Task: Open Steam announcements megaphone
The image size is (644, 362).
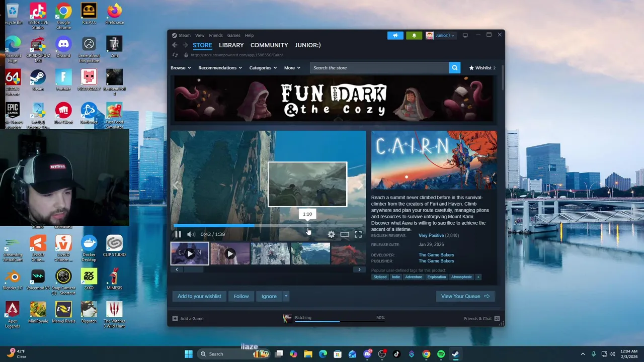Action: point(395,35)
